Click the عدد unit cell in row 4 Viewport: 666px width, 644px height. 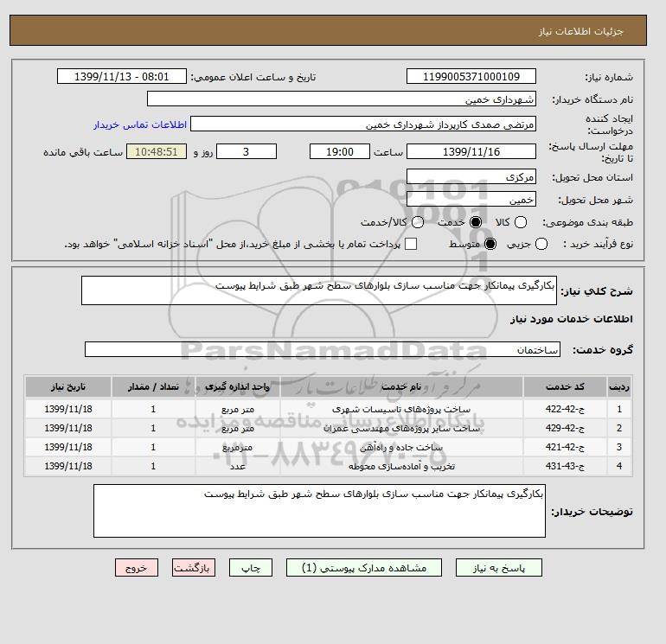[x=238, y=466]
